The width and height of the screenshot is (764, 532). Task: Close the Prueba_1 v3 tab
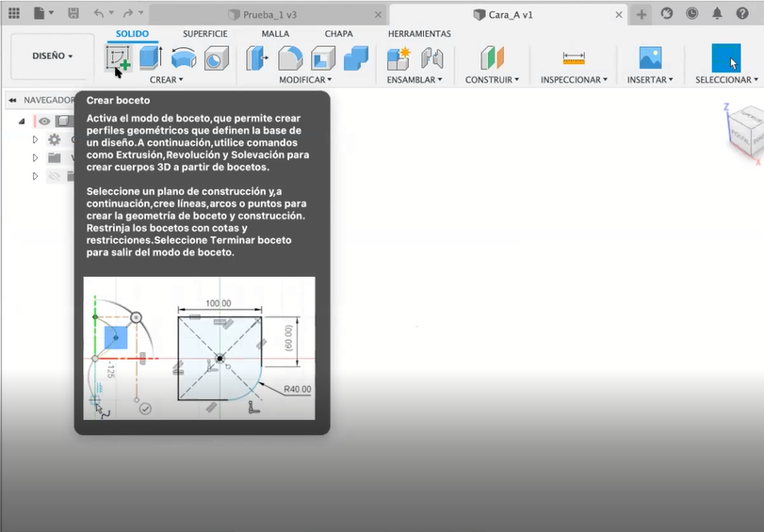(378, 15)
